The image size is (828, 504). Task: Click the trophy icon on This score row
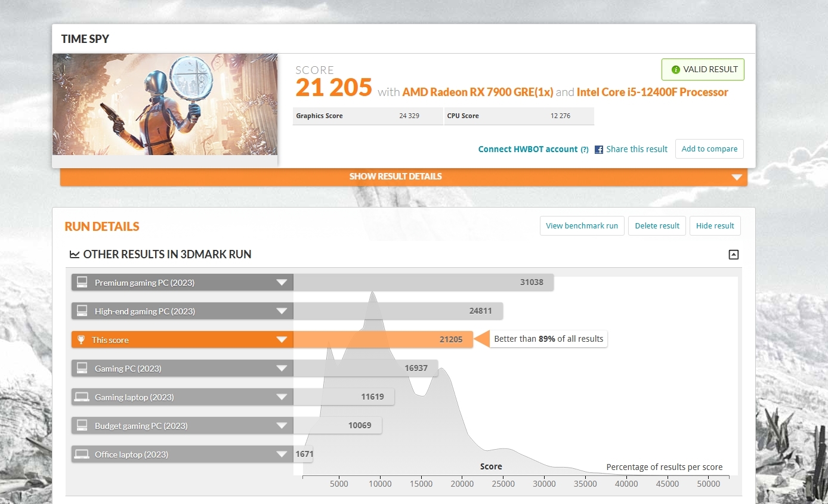click(81, 339)
